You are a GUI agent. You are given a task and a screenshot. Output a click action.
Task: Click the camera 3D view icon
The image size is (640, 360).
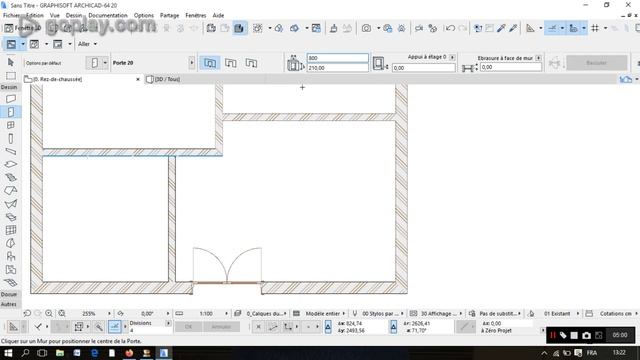(x=367, y=28)
